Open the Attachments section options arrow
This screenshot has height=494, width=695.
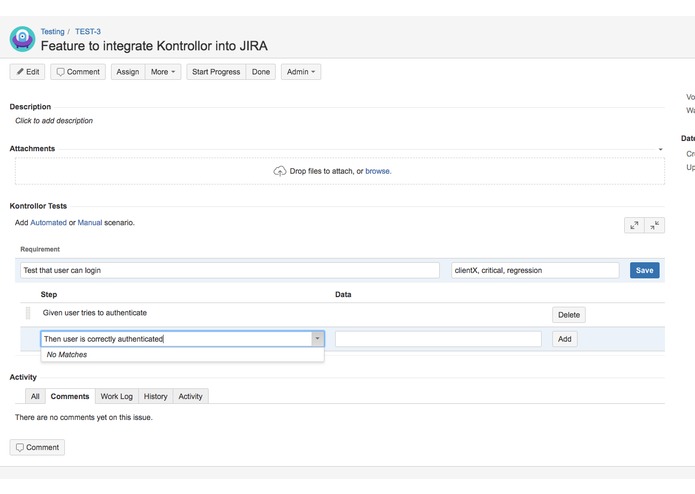(660, 149)
